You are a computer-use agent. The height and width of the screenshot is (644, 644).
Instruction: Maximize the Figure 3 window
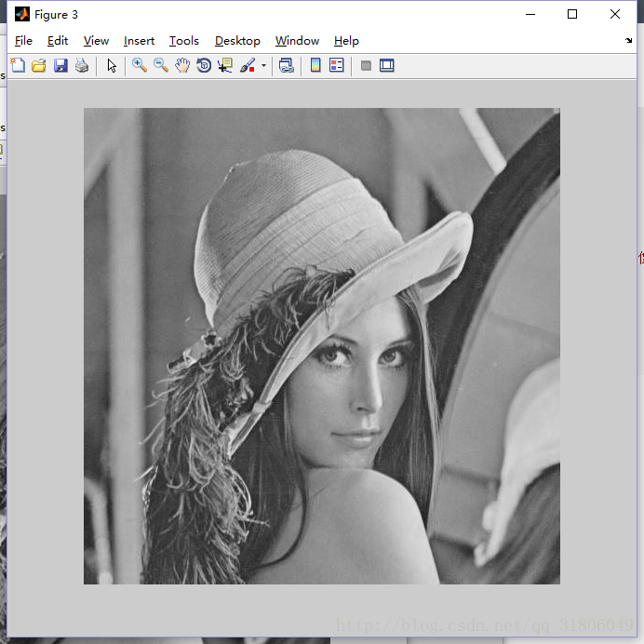click(572, 14)
